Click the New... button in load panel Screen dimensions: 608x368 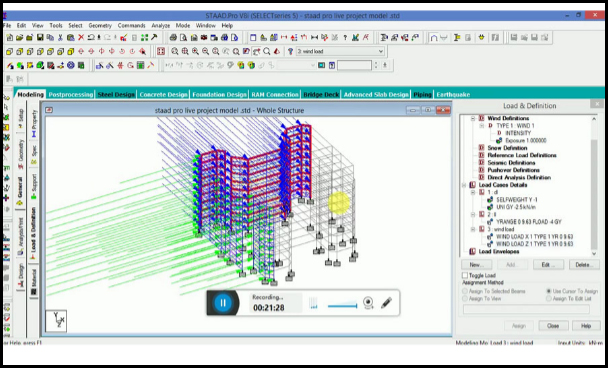[477, 265]
